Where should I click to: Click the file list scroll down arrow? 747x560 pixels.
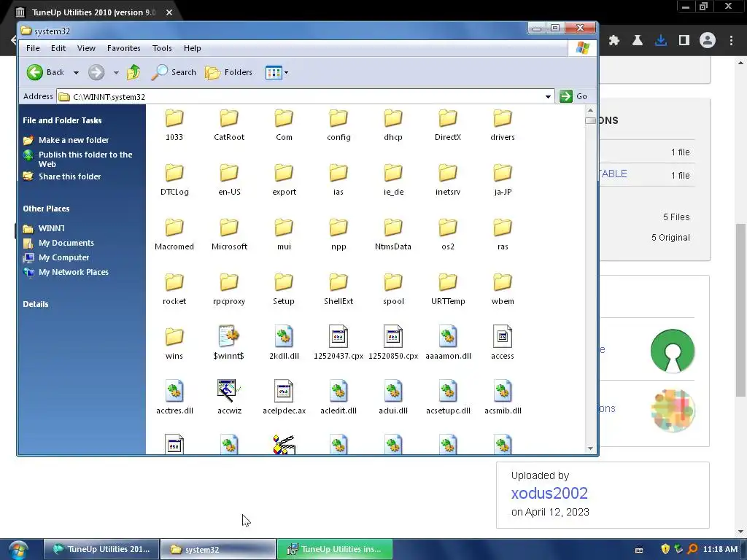tap(590, 448)
